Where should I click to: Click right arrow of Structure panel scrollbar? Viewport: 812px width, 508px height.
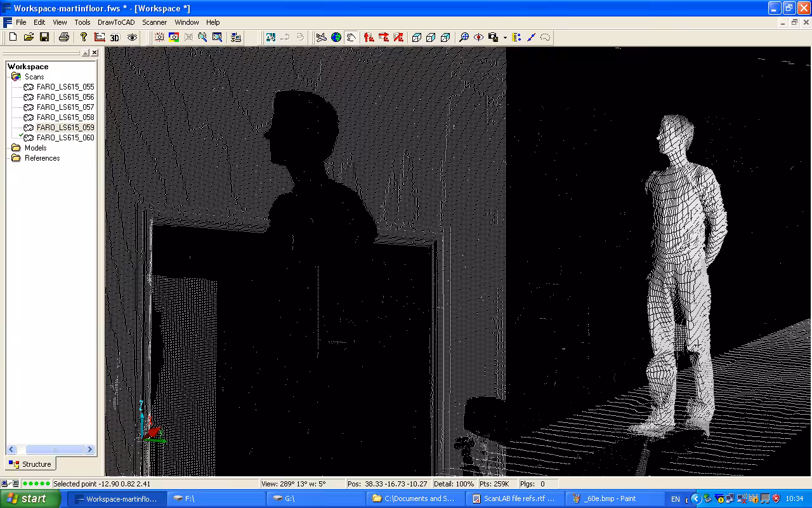[90, 450]
